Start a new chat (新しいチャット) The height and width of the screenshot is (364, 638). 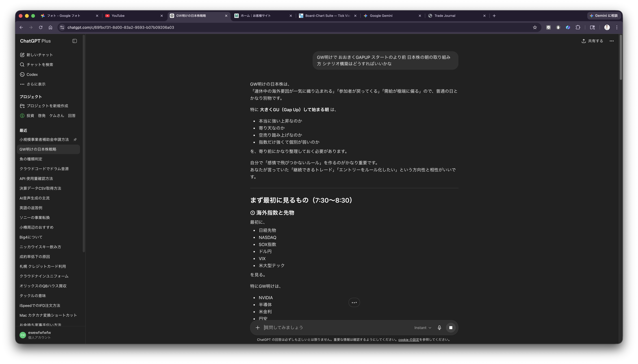coord(49,55)
